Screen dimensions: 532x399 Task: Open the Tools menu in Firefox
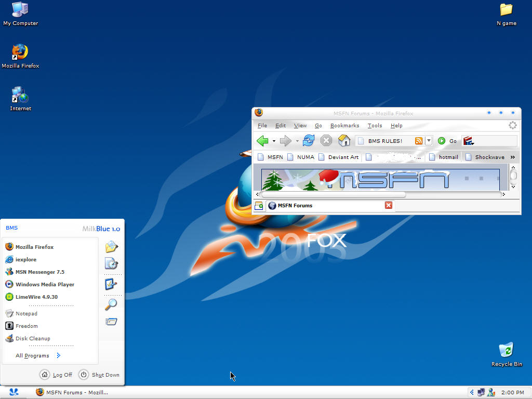pos(375,126)
